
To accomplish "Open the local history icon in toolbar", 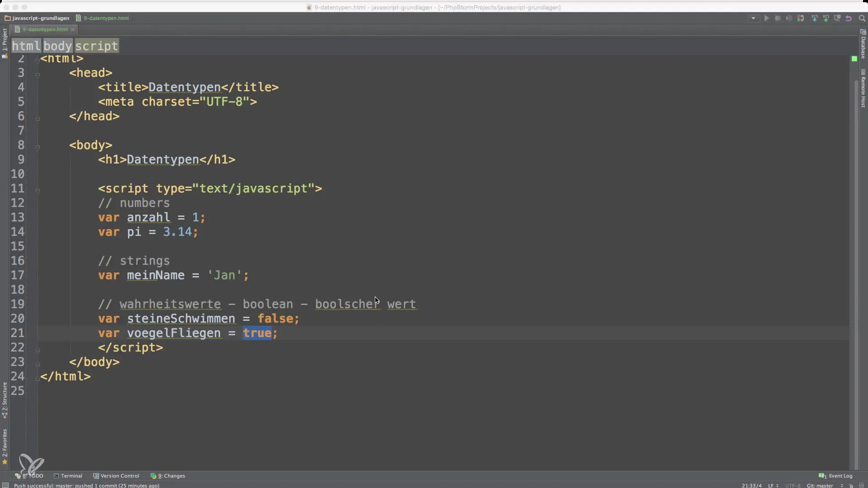I will [837, 19].
